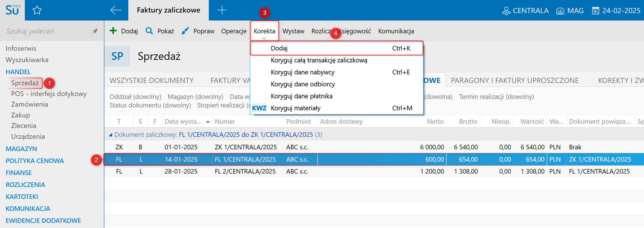
Task: Expand MAGAZYN section
Action: click(x=21, y=149)
